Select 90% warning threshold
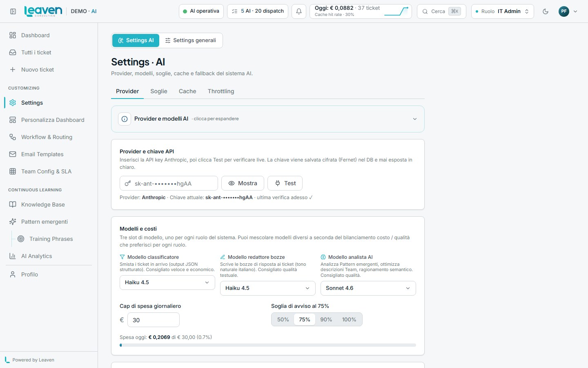Screen dimensions: 588x368 point(326,320)
